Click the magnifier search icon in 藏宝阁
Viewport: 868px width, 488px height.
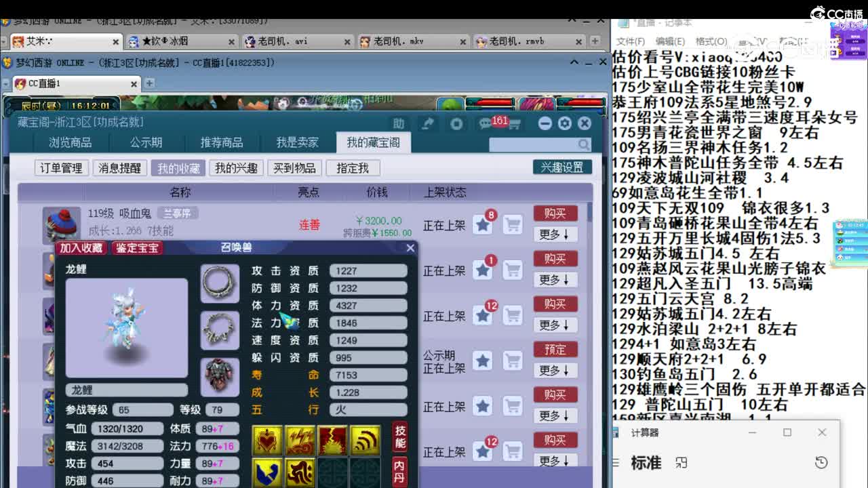(583, 144)
